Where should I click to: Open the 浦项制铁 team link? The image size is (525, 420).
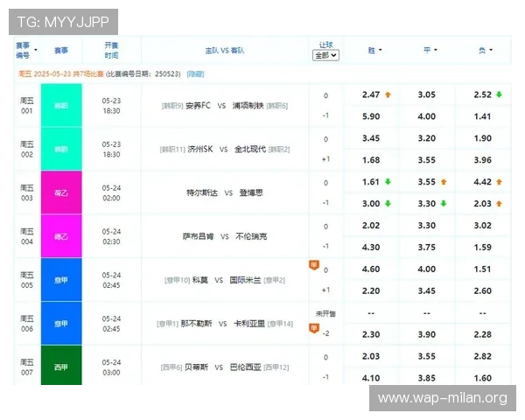248,106
